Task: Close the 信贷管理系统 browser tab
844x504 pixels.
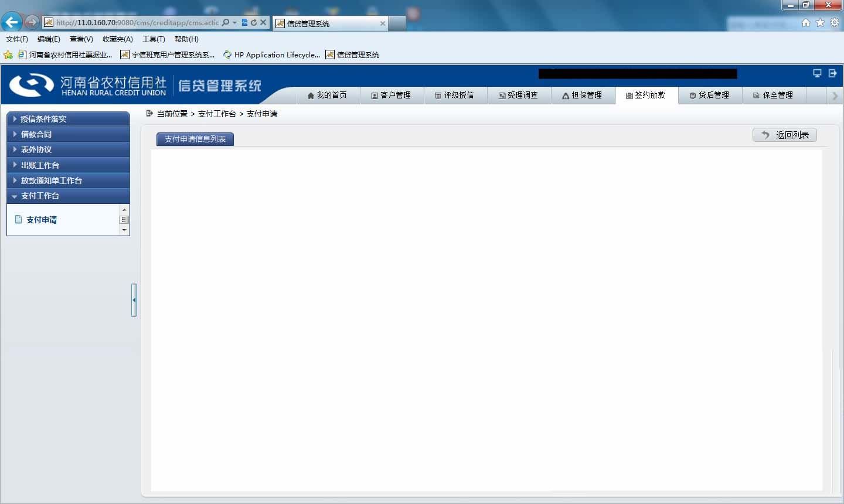Action: [383, 23]
